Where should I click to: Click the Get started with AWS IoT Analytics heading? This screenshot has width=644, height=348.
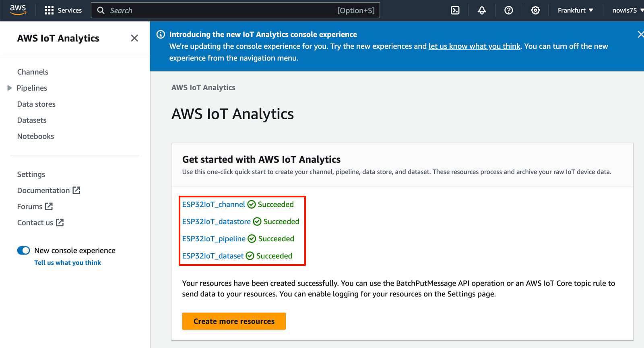(261, 159)
